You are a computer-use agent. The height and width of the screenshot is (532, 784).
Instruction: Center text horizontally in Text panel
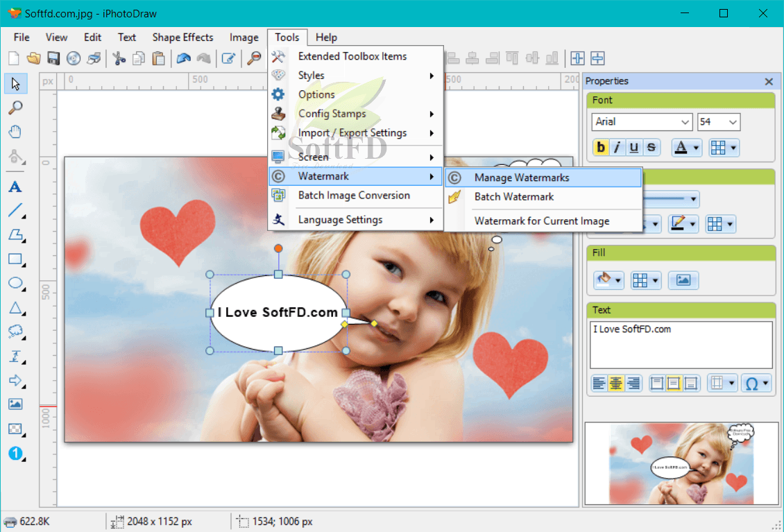click(x=615, y=384)
